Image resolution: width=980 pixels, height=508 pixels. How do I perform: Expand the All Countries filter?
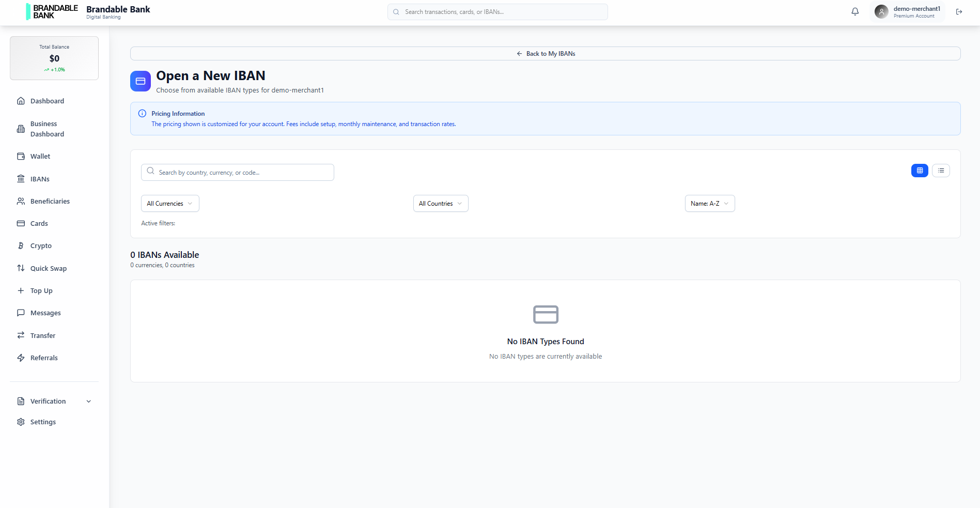440,203
